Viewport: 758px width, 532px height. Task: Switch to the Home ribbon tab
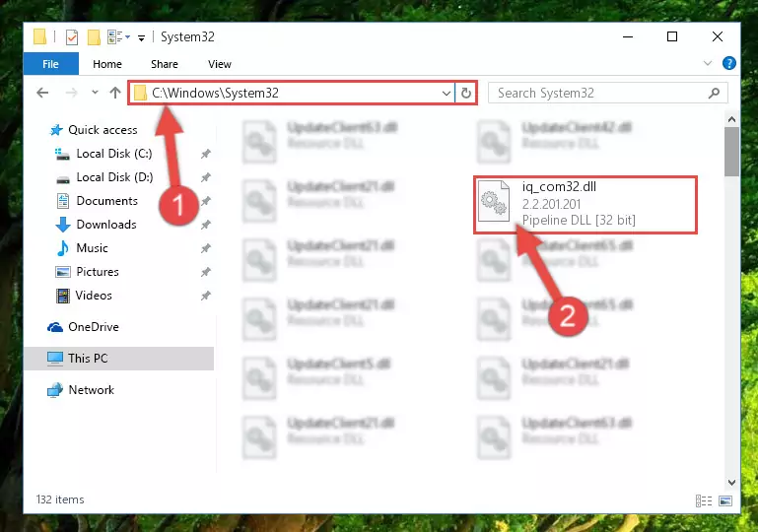coord(107,64)
